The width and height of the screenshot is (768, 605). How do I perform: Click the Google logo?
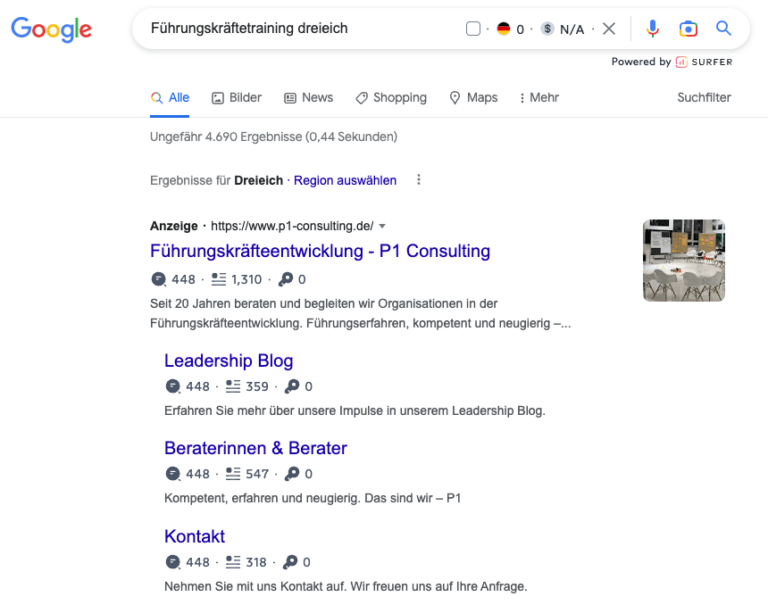51,29
